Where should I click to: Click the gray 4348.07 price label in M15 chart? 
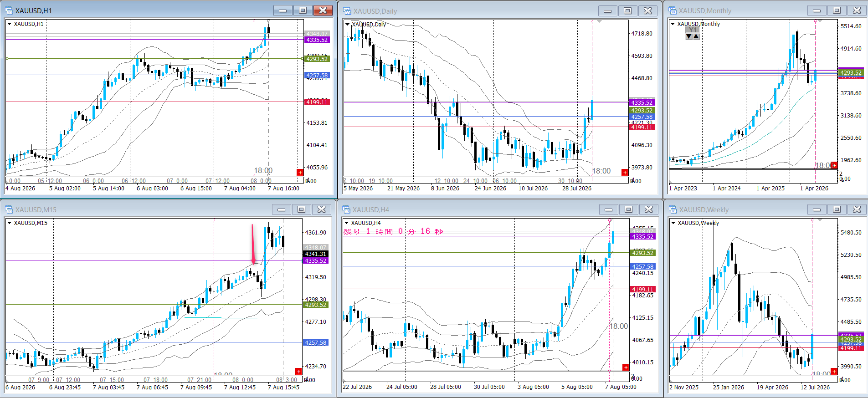tap(315, 248)
